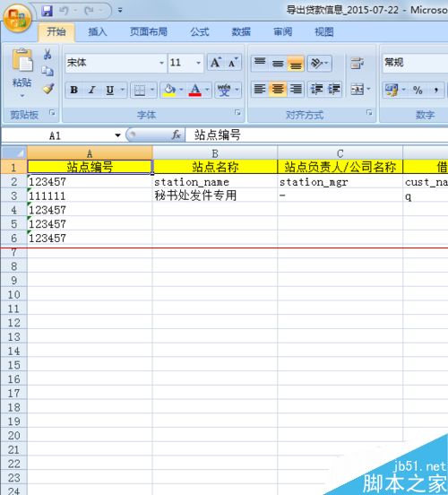Image resolution: width=448 pixels, height=495 pixels.
Task: Switch to the 开始 ribbon tab
Action: tap(56, 31)
